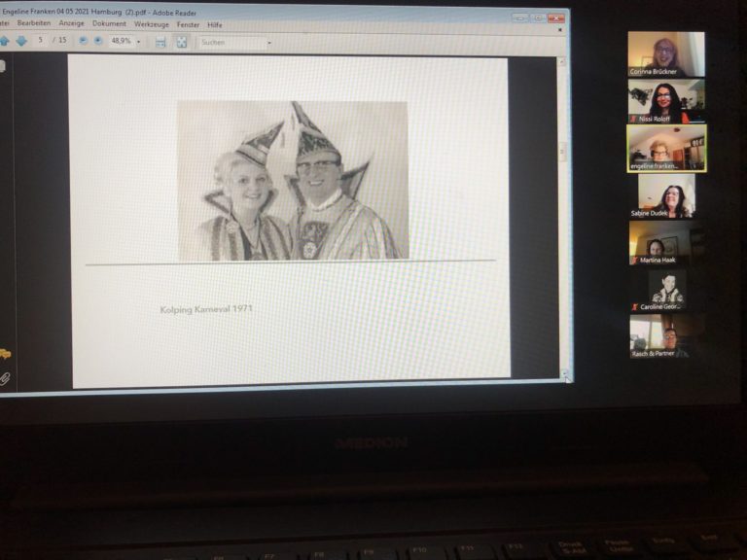Click the page number field
This screenshot has width=747, height=560.
click(x=41, y=41)
